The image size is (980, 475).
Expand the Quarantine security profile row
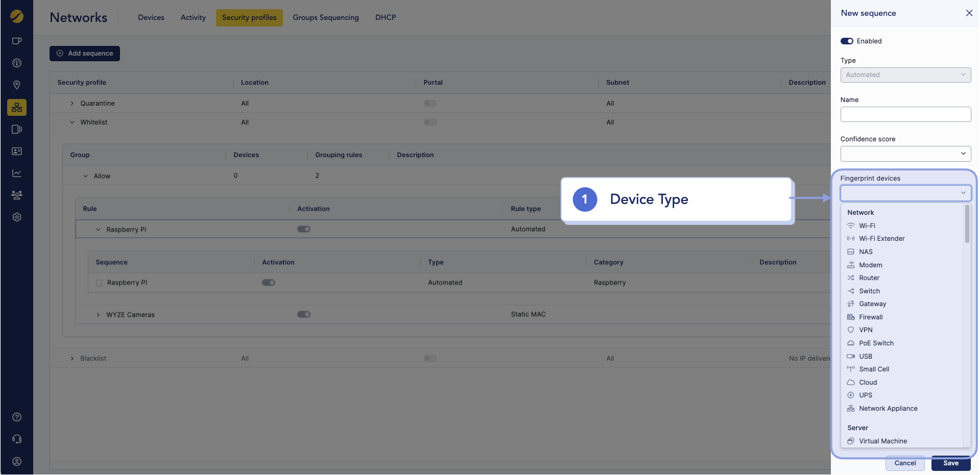(x=72, y=104)
